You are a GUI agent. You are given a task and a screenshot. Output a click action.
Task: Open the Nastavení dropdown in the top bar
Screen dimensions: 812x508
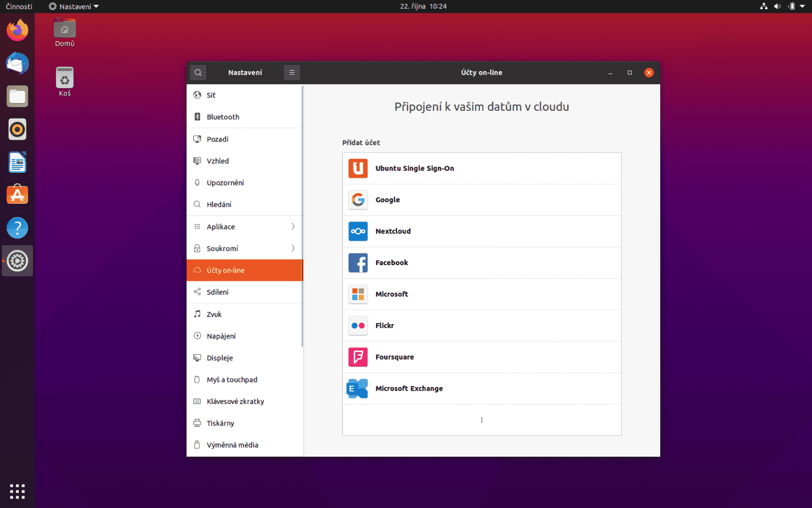coord(73,7)
